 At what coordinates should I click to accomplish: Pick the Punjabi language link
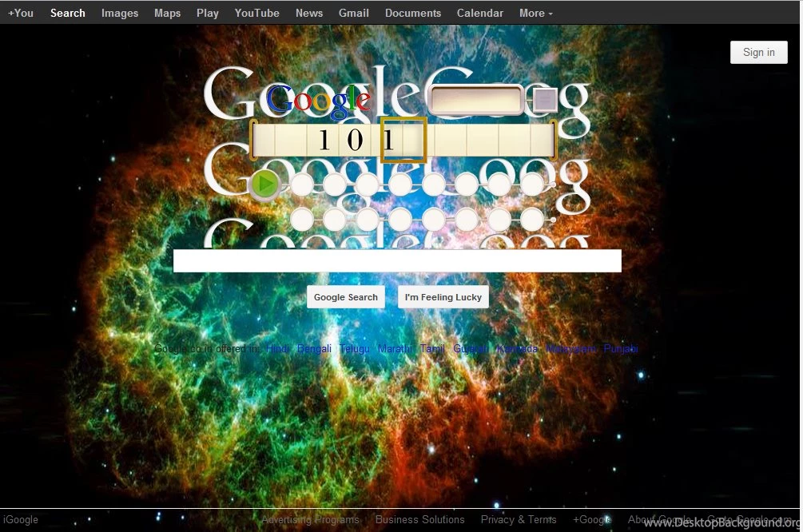point(621,349)
